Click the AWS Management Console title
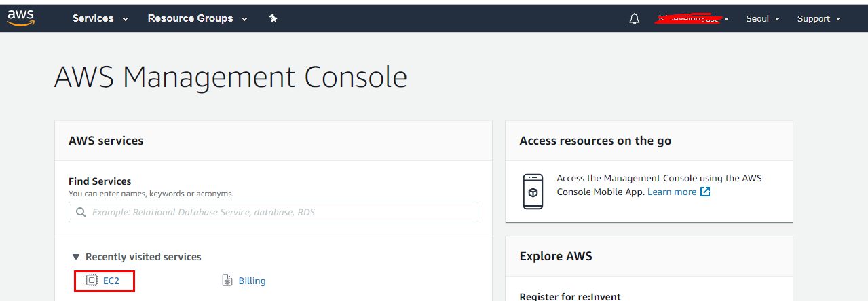Image resolution: width=868 pixels, height=301 pixels. (231, 77)
